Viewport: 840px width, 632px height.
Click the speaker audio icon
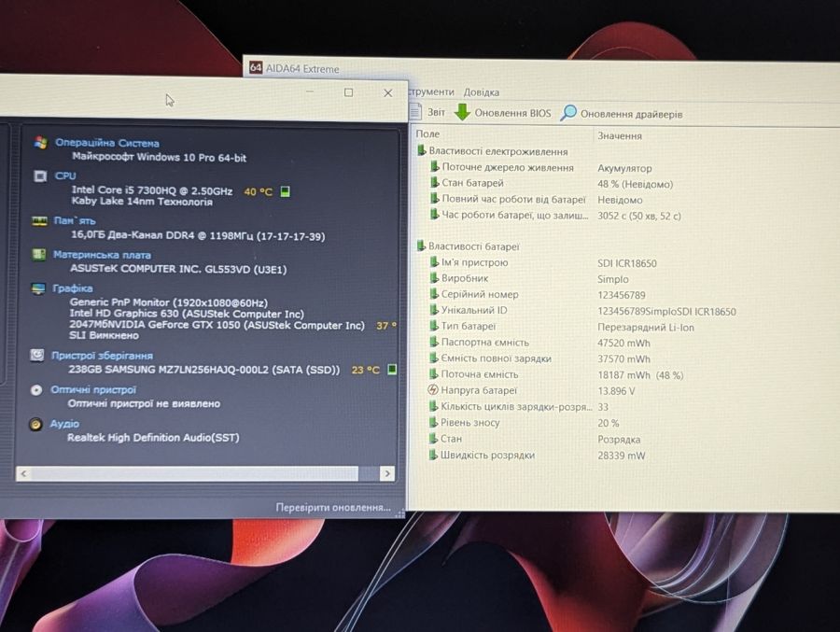(x=35, y=424)
